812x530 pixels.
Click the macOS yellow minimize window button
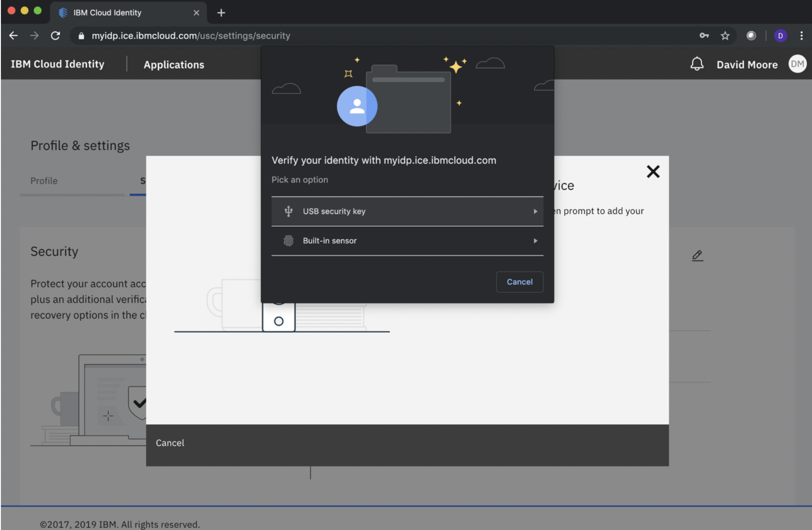coord(25,10)
